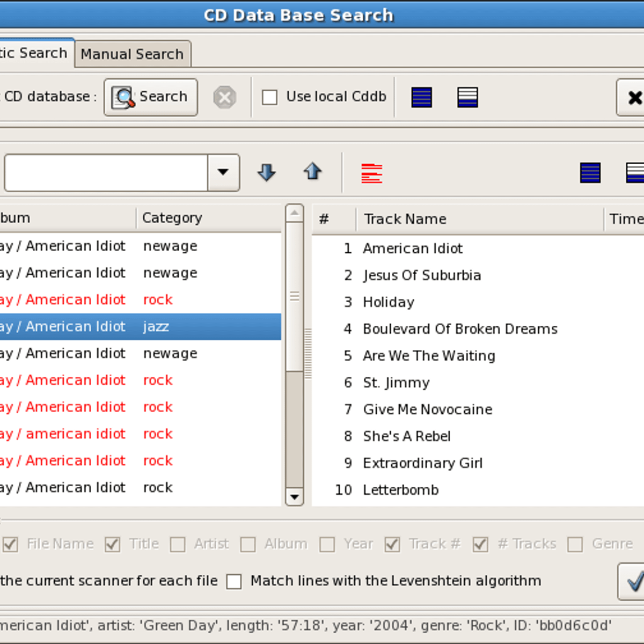Screen dimensions: 644x644
Task: Click the blue up arrow search-previous icon
Action: pyautogui.click(x=312, y=172)
